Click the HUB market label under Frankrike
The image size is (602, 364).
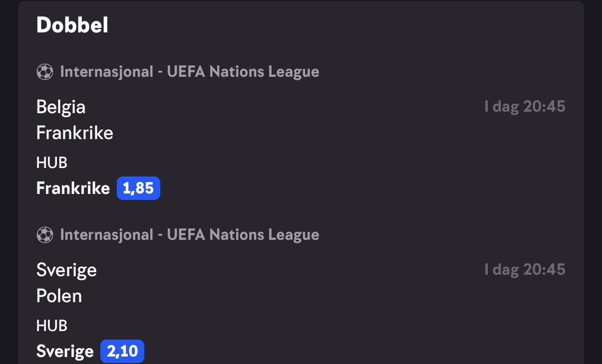pyautogui.click(x=52, y=163)
